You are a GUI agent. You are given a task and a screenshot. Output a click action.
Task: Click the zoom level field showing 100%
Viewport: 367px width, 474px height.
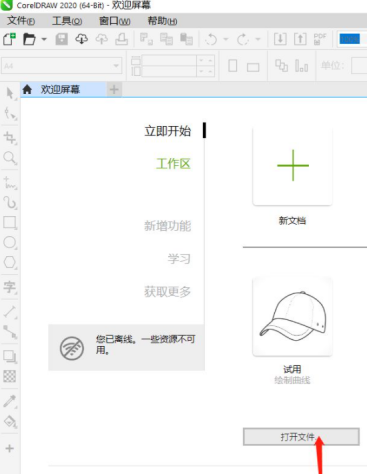(352, 39)
